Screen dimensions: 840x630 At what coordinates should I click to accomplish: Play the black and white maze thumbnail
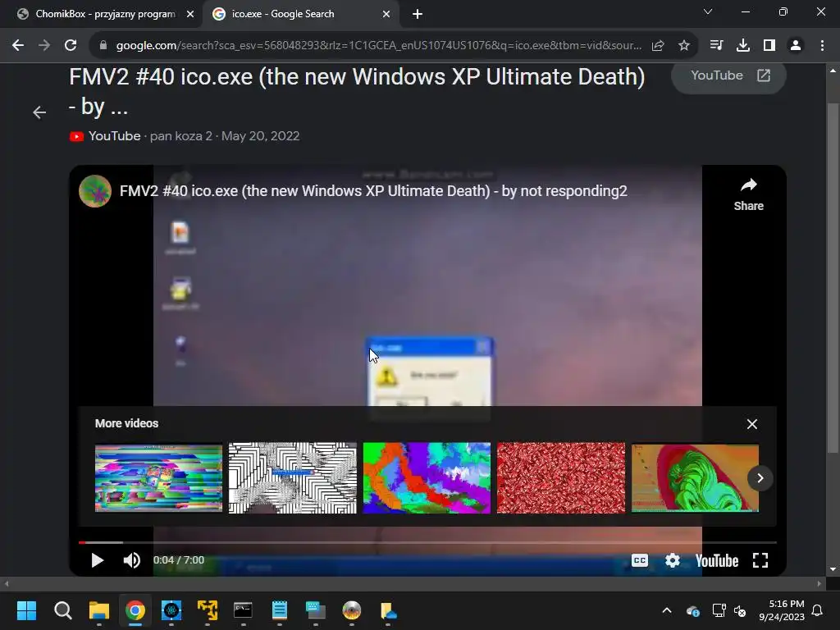[x=293, y=478]
